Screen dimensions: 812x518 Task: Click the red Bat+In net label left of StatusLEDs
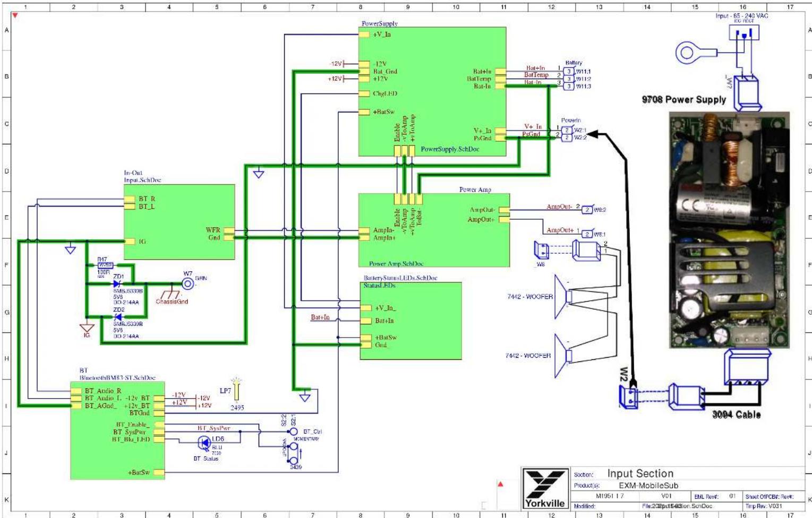[x=320, y=317]
